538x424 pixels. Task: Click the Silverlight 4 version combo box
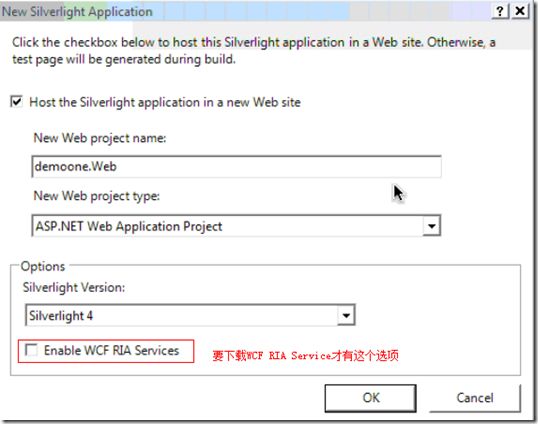pyautogui.click(x=190, y=315)
